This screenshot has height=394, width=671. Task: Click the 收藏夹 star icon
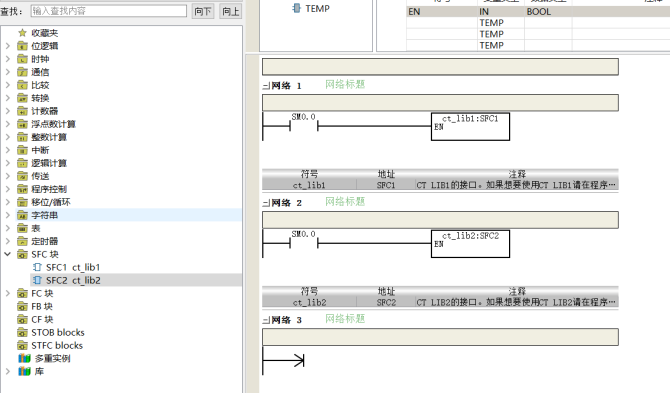pyautogui.click(x=22, y=33)
